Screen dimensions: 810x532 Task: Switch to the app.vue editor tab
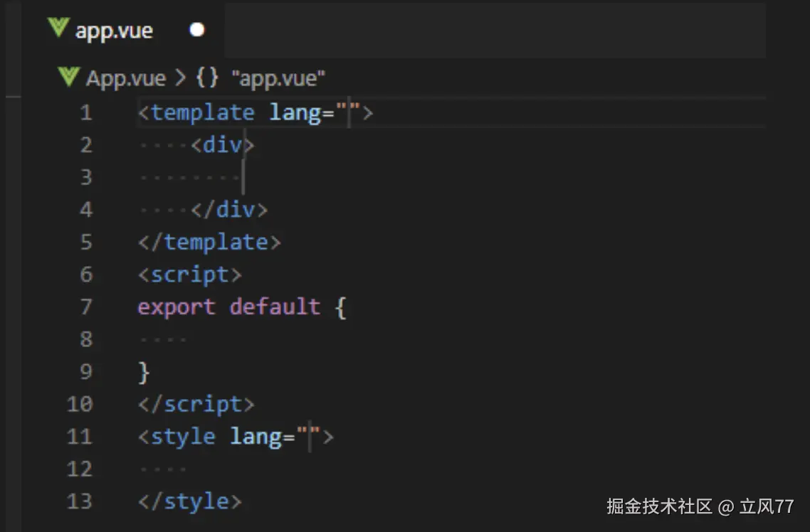click(124, 30)
